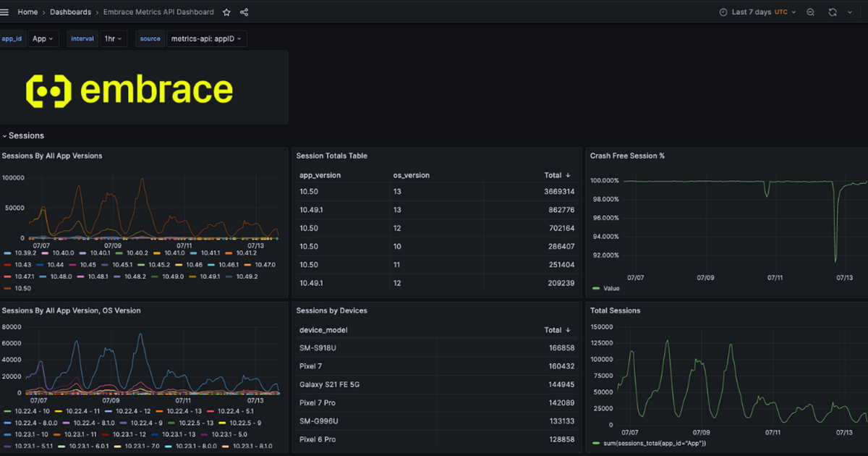
Task: Open Sessions by Devices panel title
Action: pyautogui.click(x=331, y=311)
